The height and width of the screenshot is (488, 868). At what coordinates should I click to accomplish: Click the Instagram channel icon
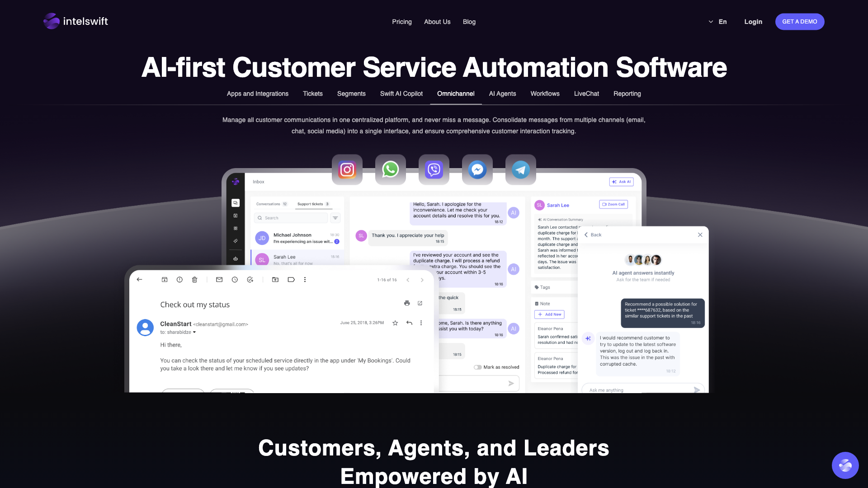[x=347, y=169]
